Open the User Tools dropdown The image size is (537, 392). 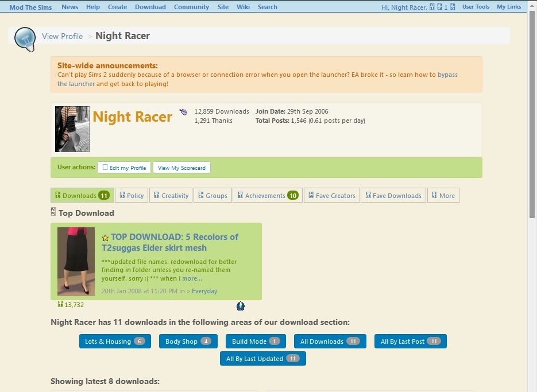(x=476, y=6)
